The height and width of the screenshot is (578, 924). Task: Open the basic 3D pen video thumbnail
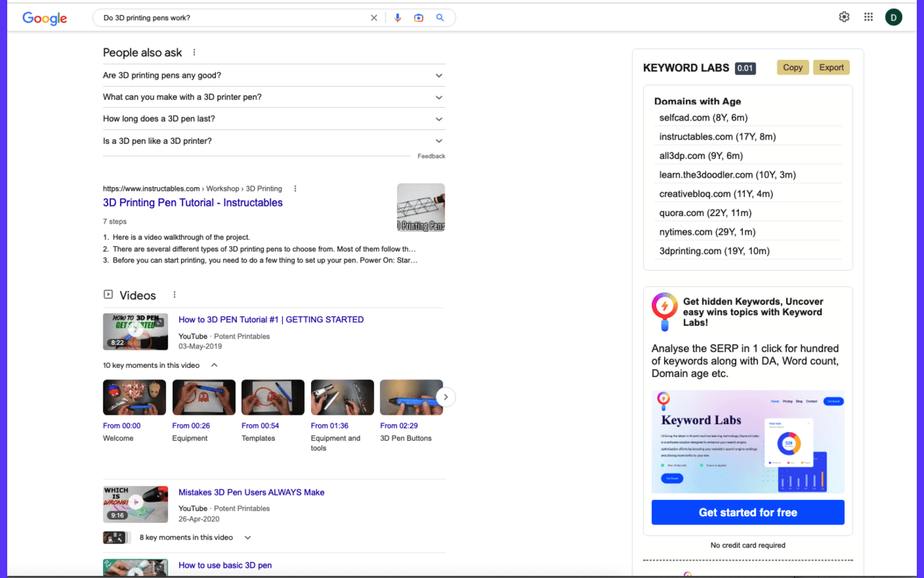point(136,568)
